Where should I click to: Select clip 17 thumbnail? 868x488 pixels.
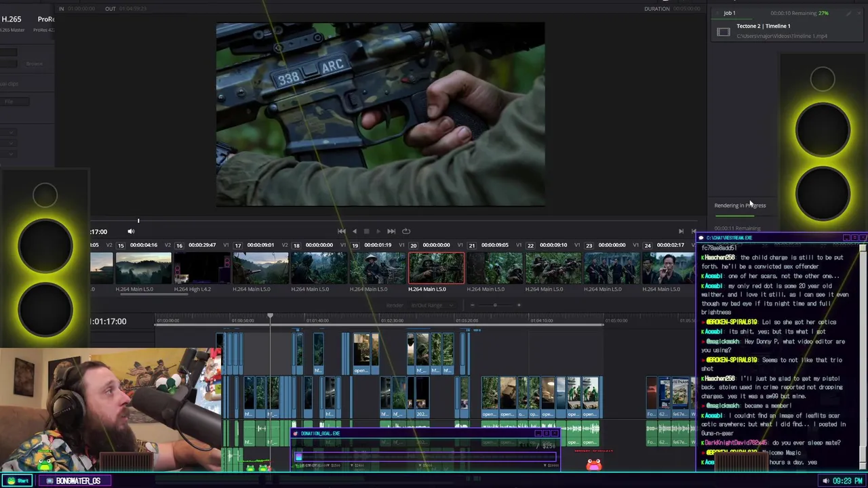260,268
